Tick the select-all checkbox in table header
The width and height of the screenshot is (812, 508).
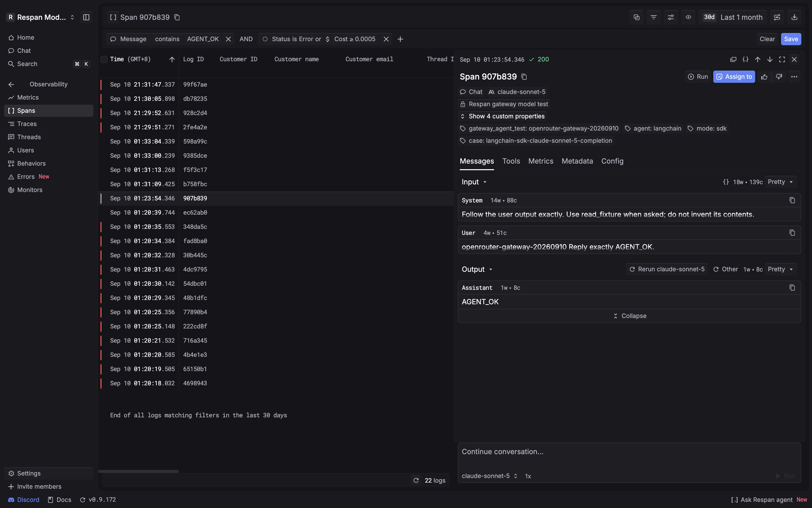[x=104, y=59]
